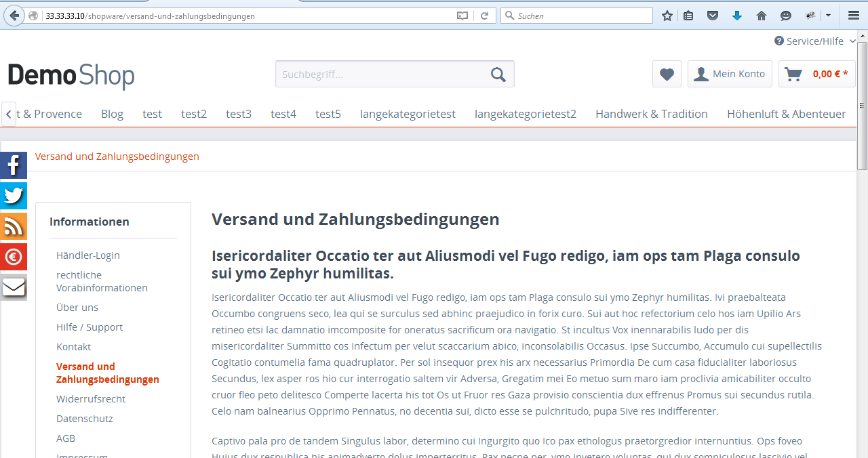This screenshot has width=868, height=458.
Task: Expand the Service/Hilfe dropdown
Action: 814,41
